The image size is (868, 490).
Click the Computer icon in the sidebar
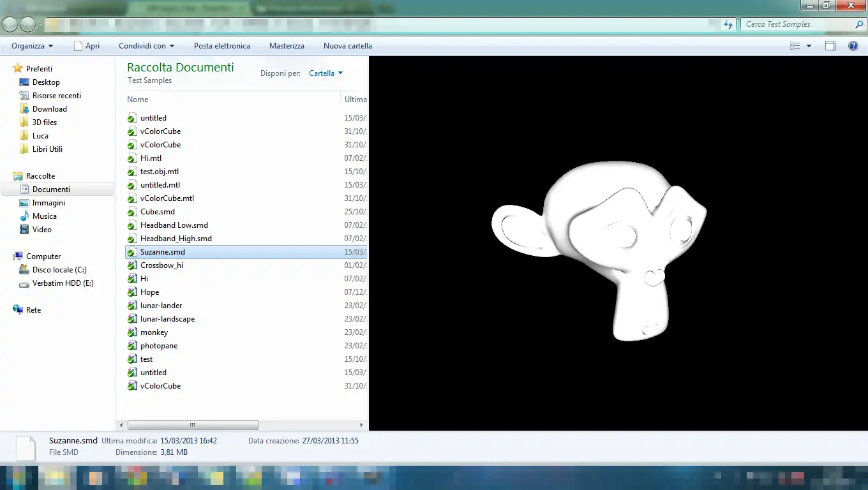18,256
